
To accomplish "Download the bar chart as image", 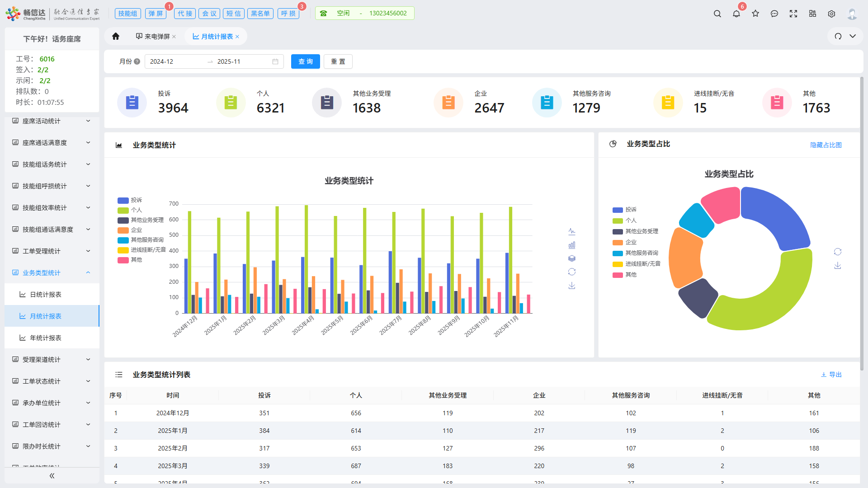I will [x=572, y=286].
